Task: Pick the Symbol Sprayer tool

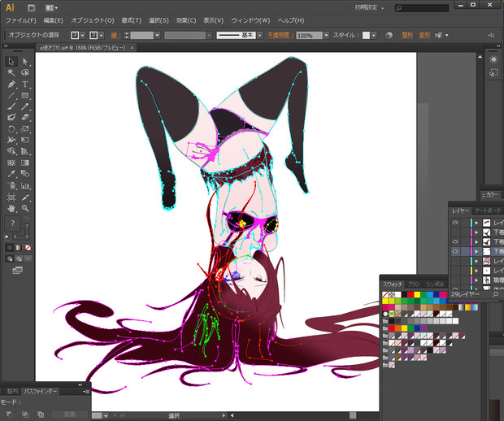Action: tap(11, 186)
